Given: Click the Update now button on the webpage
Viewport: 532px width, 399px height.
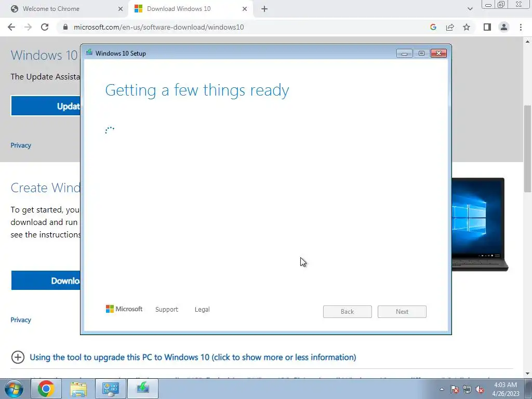Looking at the screenshot, I should pyautogui.click(x=46, y=106).
